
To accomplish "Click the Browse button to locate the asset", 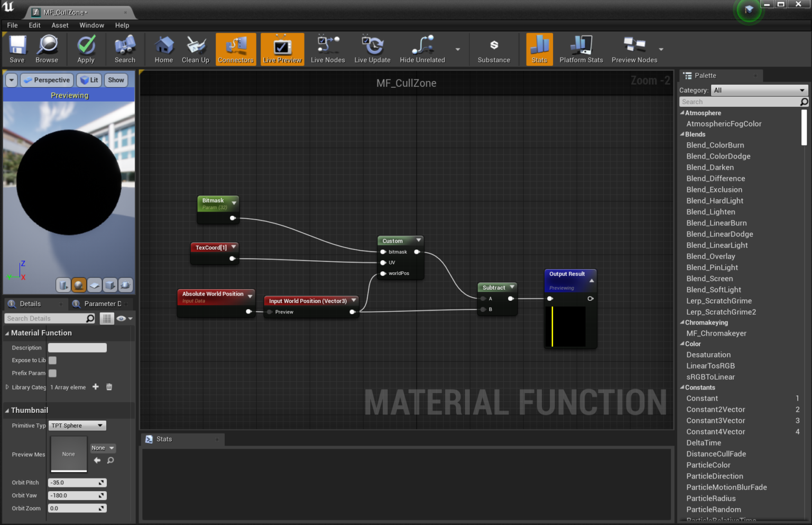I will pos(47,49).
